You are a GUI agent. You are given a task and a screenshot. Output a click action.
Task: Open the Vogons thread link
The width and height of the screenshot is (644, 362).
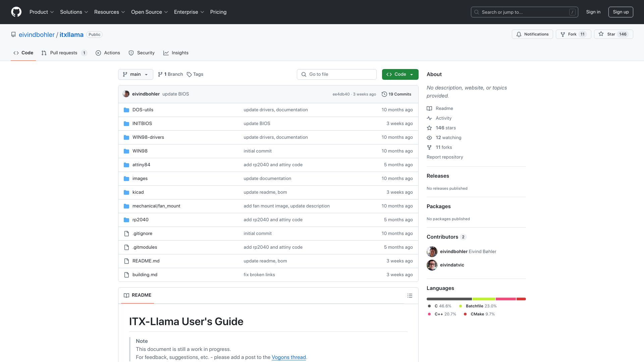pos(289,357)
